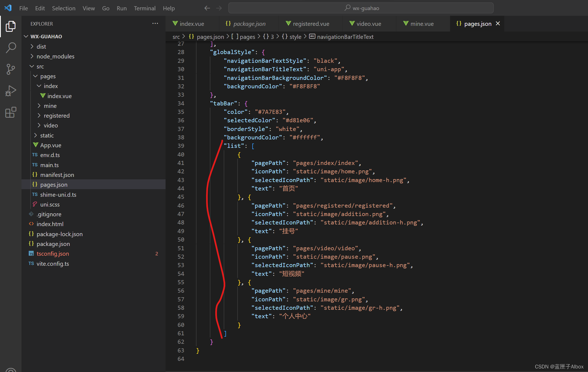Collapse the WX-GUAHAO root section
Viewport: 588px width, 372px height.
[x=46, y=36]
